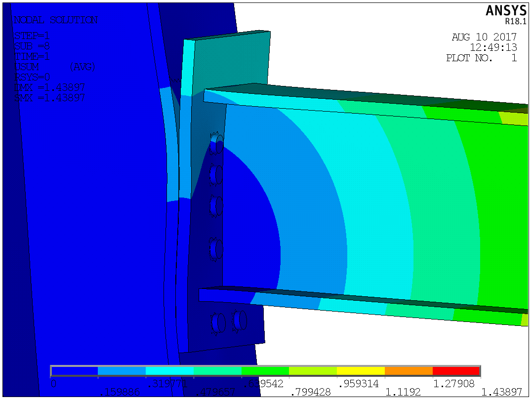Click the USUM result label
Viewport: 532px width, 400px height.
click(27, 67)
